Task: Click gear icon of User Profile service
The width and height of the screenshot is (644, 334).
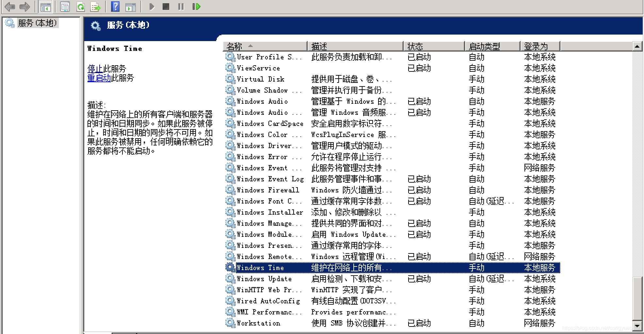Action: tap(230, 57)
